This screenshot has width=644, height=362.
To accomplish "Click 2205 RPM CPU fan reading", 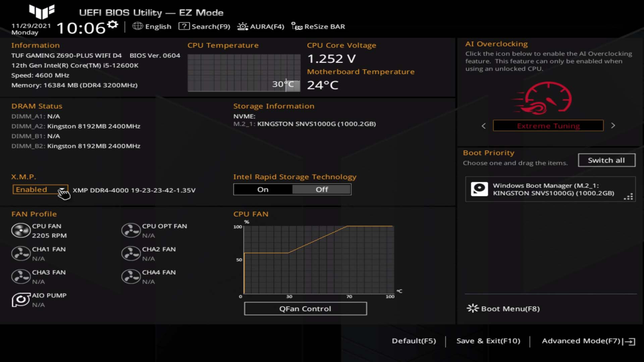I will 49,236.
